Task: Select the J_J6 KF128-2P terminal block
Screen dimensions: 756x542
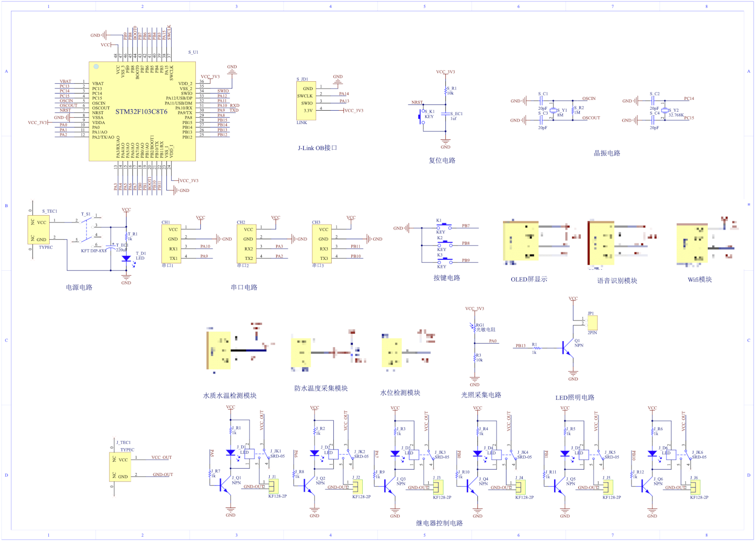Action: pyautogui.click(x=695, y=487)
